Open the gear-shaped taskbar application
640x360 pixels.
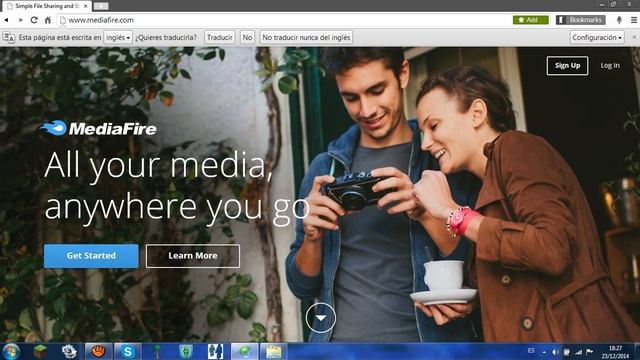click(69, 351)
